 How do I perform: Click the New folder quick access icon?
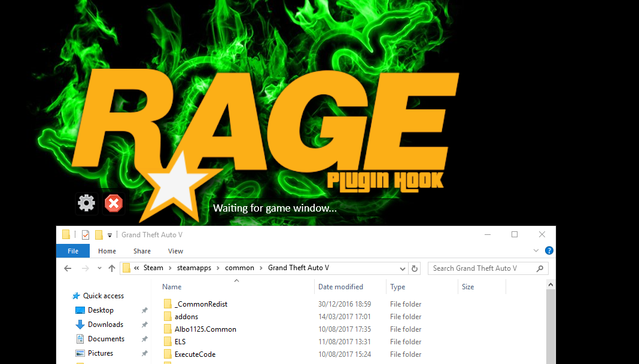coord(99,235)
